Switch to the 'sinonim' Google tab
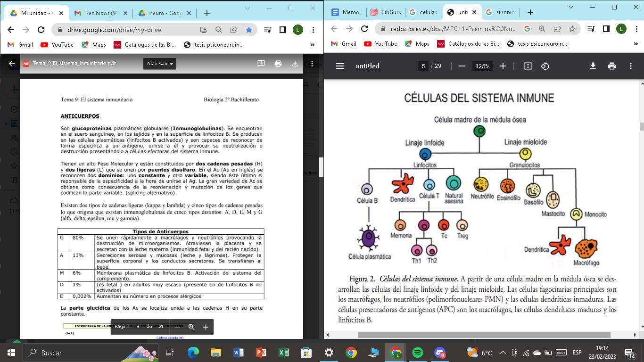The height and width of the screenshot is (362, 644). click(501, 12)
